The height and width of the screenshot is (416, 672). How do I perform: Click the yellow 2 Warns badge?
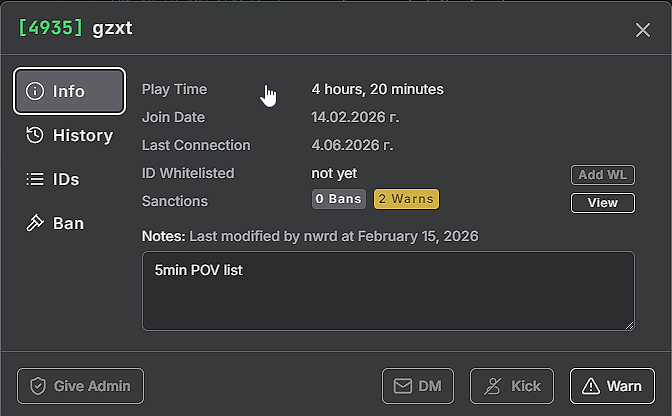point(406,199)
